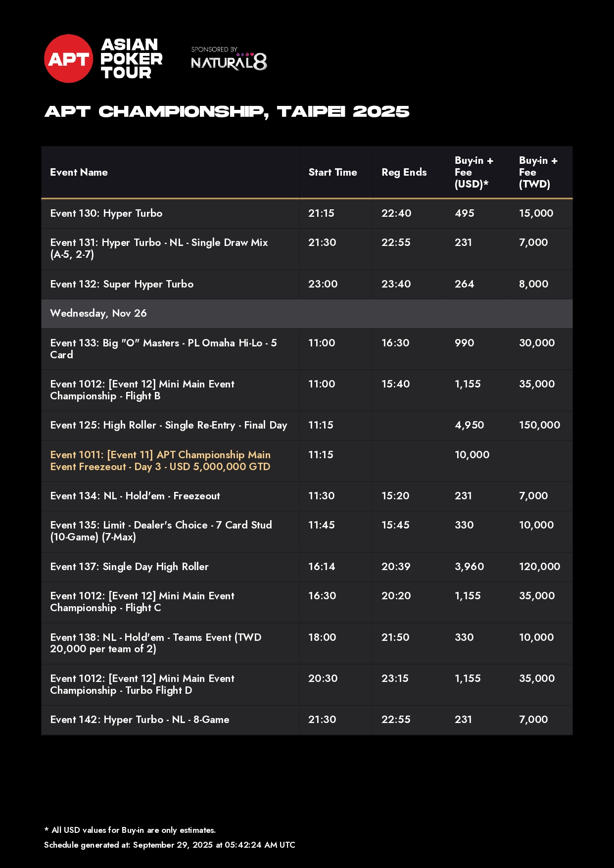This screenshot has width=614, height=868.
Task: Click the Wednesday, Nov 26 date divider
Action: [x=98, y=313]
